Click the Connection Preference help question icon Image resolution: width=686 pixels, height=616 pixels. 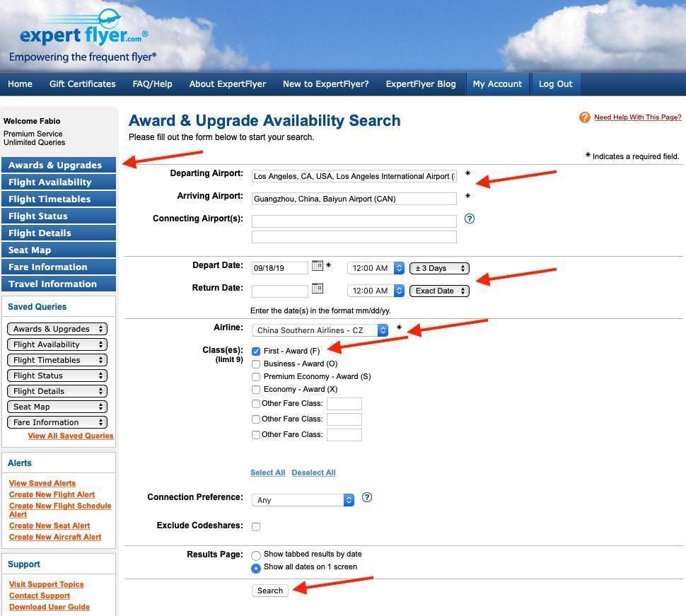(x=367, y=497)
